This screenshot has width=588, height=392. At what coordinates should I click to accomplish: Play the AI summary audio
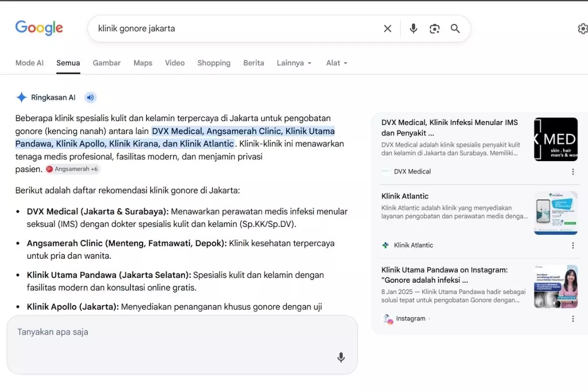[90, 98]
